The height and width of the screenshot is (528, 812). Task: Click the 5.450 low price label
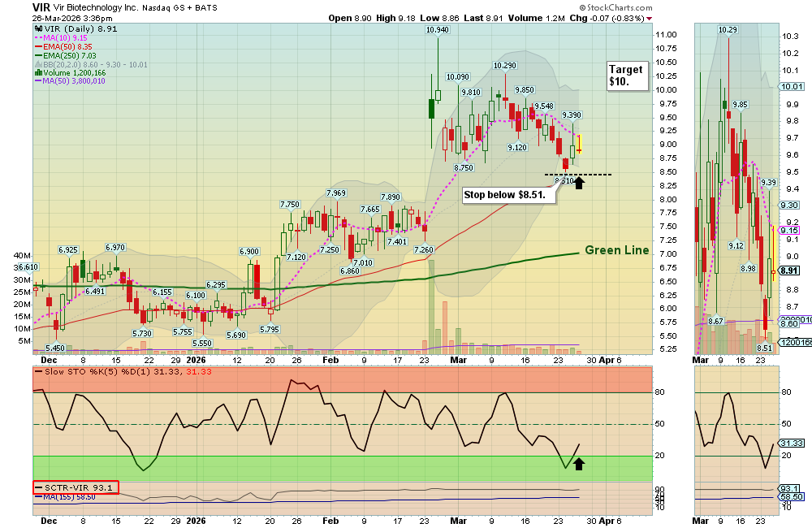pyautogui.click(x=55, y=348)
